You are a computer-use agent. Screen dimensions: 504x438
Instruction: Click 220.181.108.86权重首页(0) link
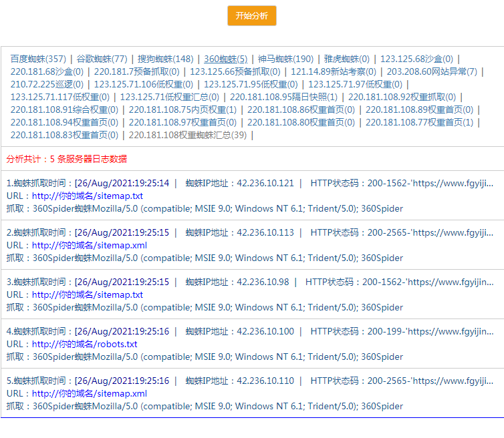pyautogui.click(x=301, y=109)
